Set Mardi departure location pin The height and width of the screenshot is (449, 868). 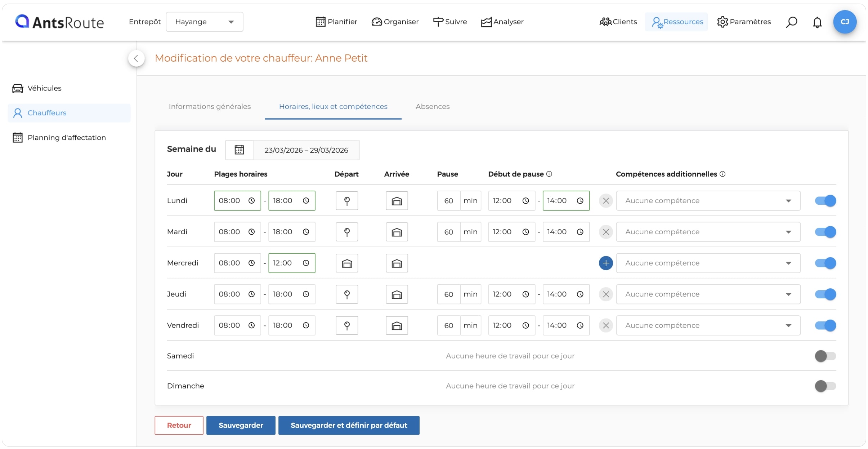tap(347, 232)
